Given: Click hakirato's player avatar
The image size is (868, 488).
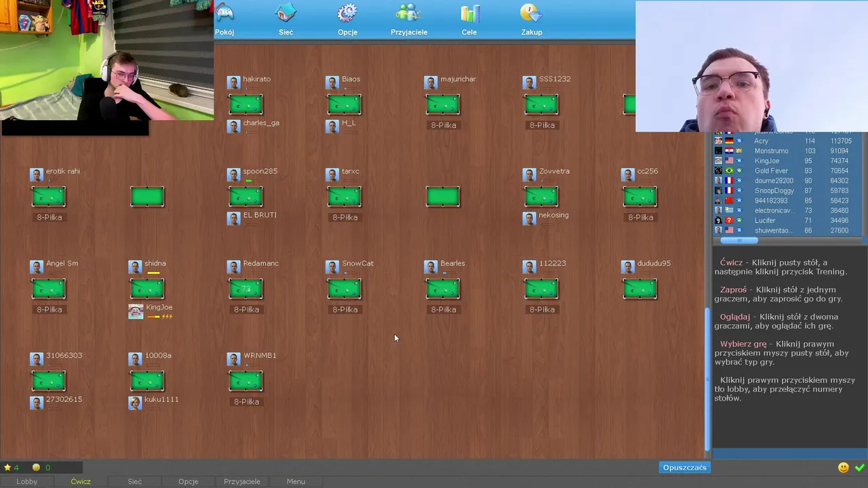Looking at the screenshot, I should 233,83.
